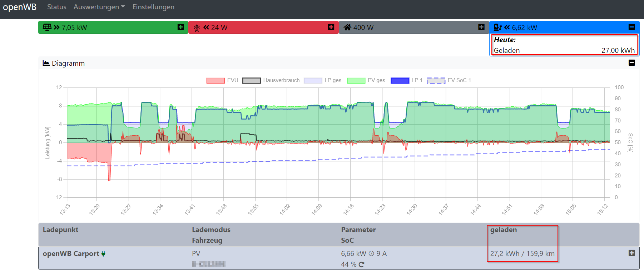Click the PV charge mode of Carport

click(x=196, y=253)
